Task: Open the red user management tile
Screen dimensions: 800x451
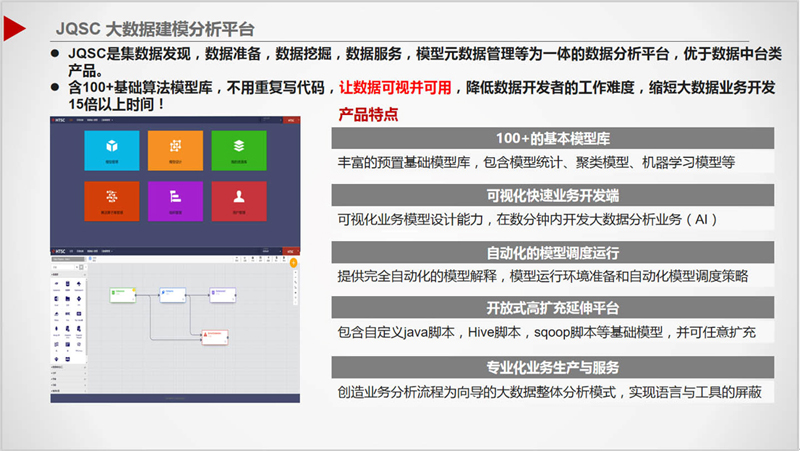Action: pyautogui.click(x=238, y=201)
